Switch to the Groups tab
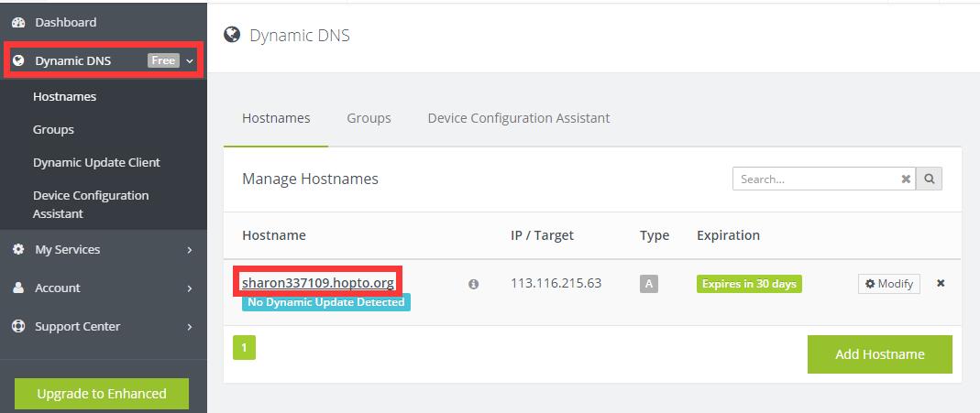980x413 pixels. (x=369, y=118)
